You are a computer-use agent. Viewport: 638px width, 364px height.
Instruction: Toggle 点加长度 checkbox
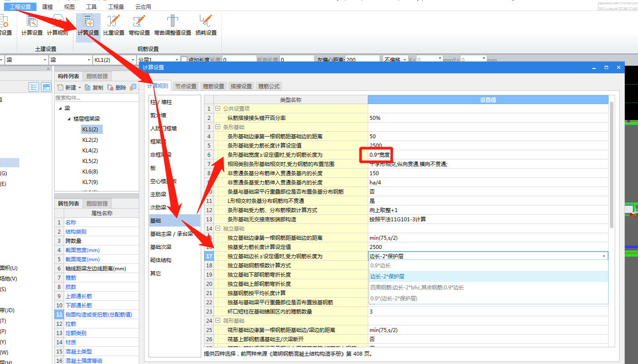(184, 60)
